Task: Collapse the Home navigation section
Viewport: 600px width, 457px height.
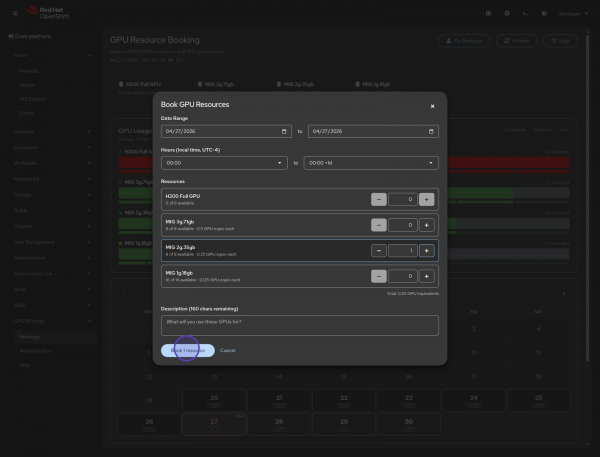Action: (52, 55)
